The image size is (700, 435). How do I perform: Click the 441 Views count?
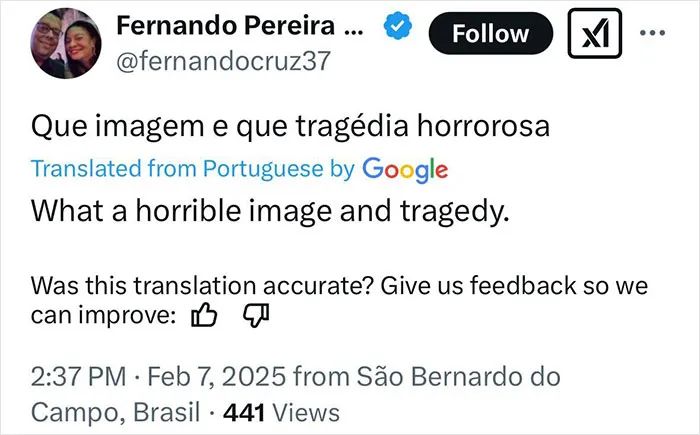point(281,413)
